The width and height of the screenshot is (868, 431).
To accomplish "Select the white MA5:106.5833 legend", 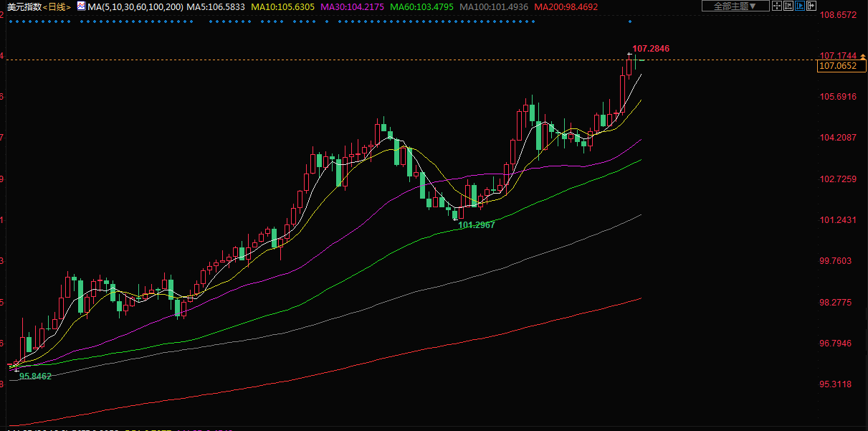I will pyautogui.click(x=215, y=6).
